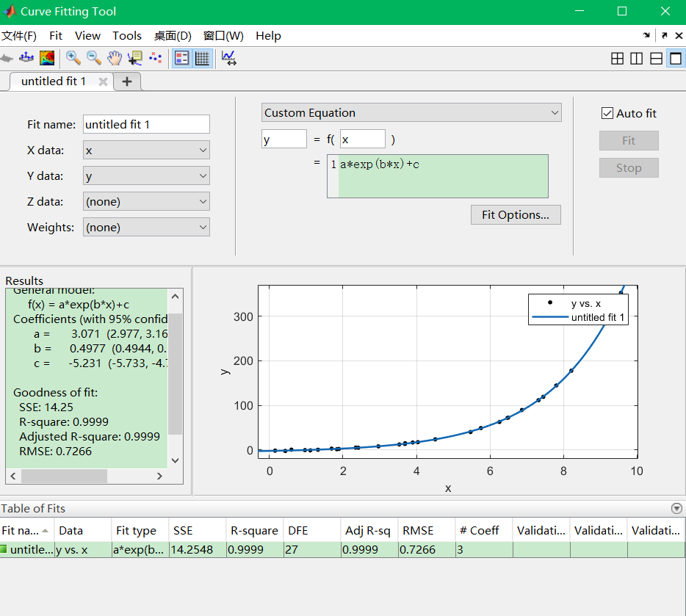Click the SSE column header
Image resolution: width=686 pixels, height=616 pixels.
198,530
